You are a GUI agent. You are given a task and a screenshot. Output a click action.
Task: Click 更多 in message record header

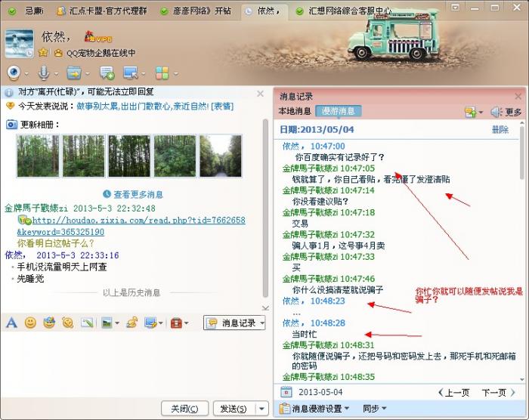pos(513,112)
